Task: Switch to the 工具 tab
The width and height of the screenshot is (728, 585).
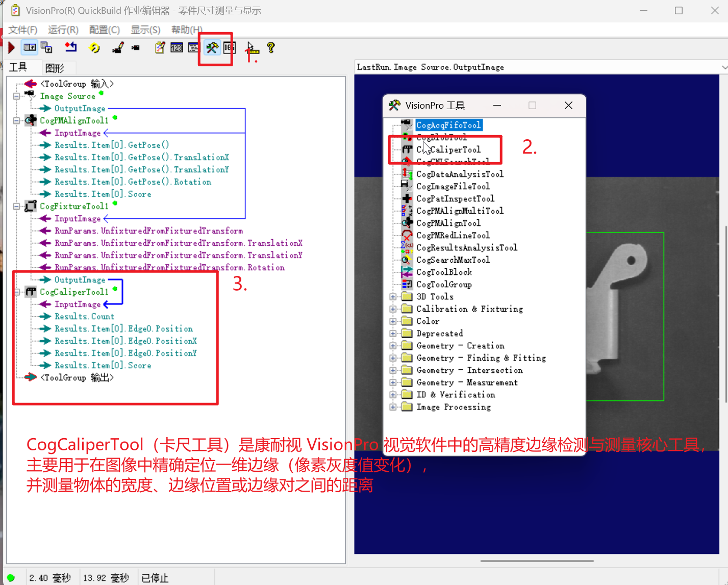Action: point(18,67)
